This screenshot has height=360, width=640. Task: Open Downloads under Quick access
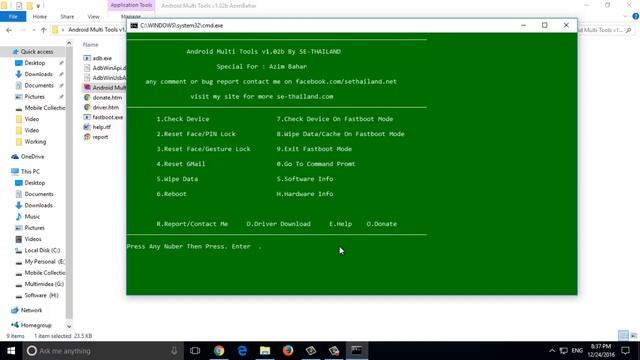coord(38,74)
